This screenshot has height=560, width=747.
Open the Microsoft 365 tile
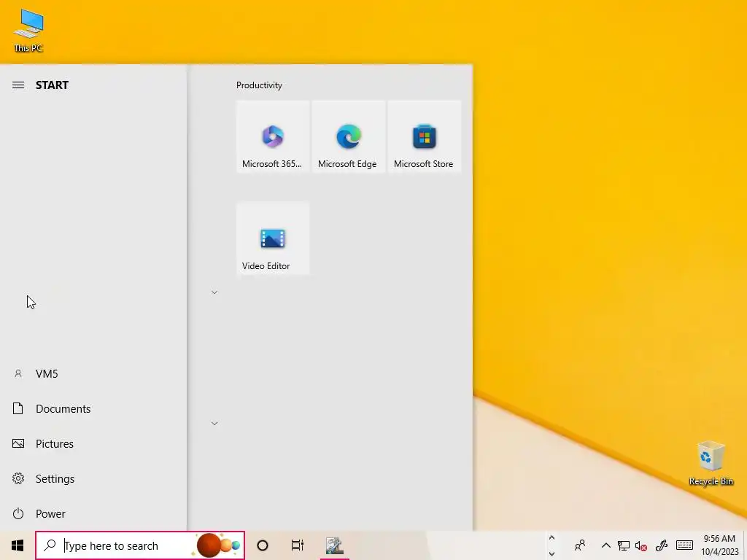coord(273,136)
